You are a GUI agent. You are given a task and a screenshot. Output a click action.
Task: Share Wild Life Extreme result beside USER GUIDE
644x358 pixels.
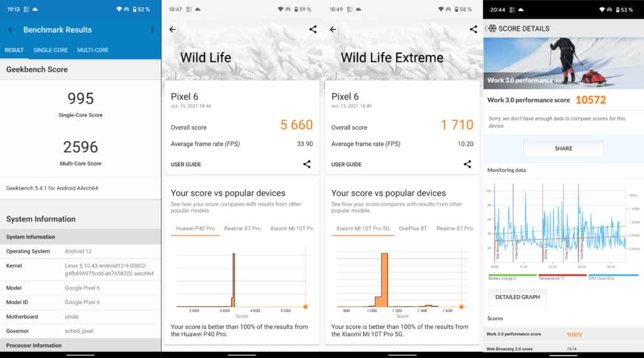467,164
